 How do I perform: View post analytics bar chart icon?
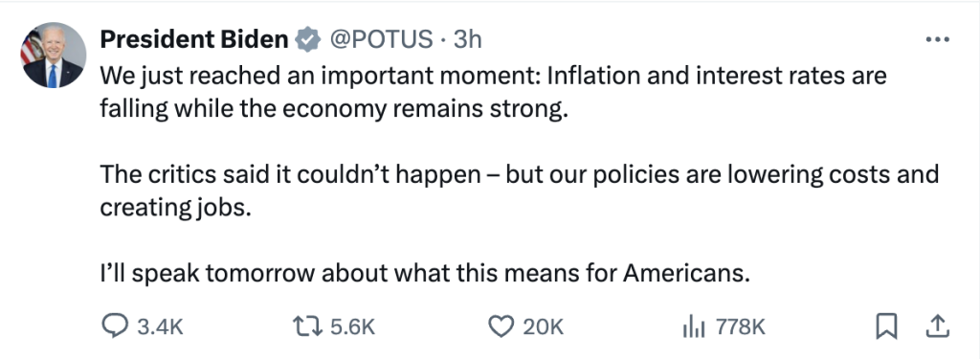696,326
